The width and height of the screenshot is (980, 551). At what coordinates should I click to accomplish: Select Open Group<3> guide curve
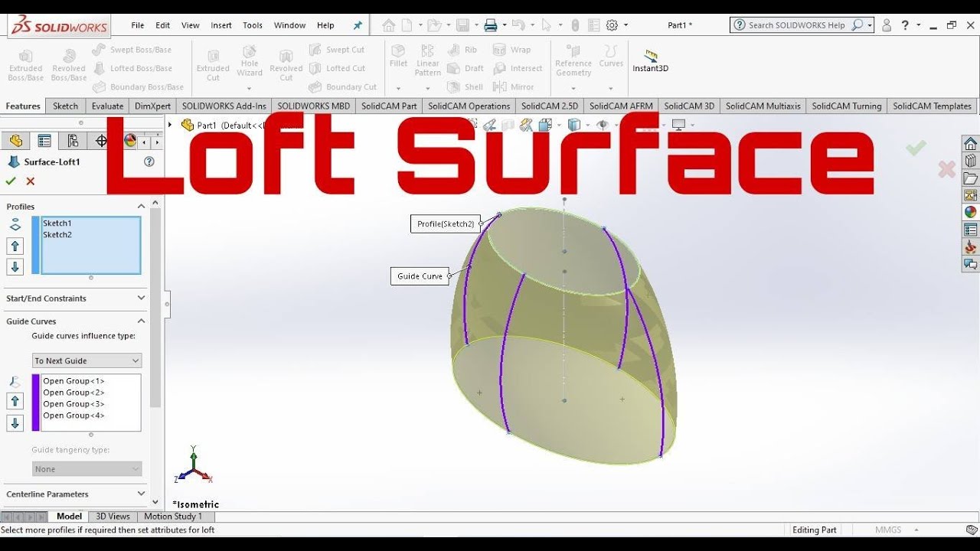click(73, 404)
